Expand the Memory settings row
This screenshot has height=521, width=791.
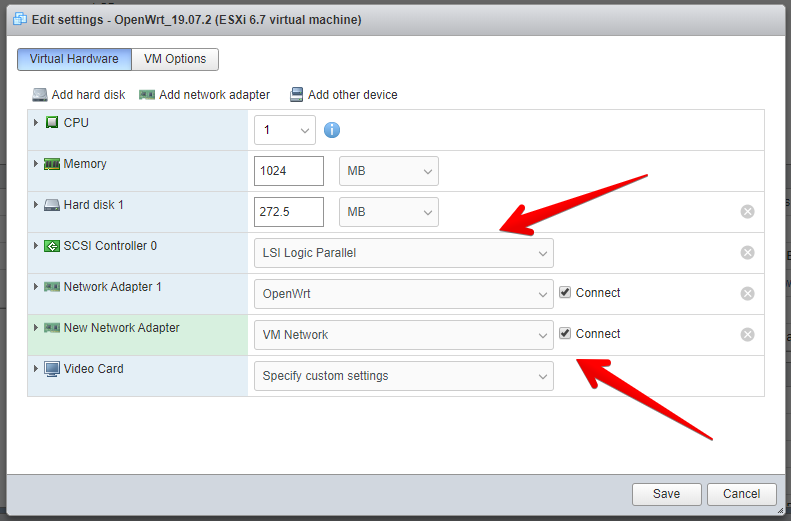pyautogui.click(x=37, y=164)
